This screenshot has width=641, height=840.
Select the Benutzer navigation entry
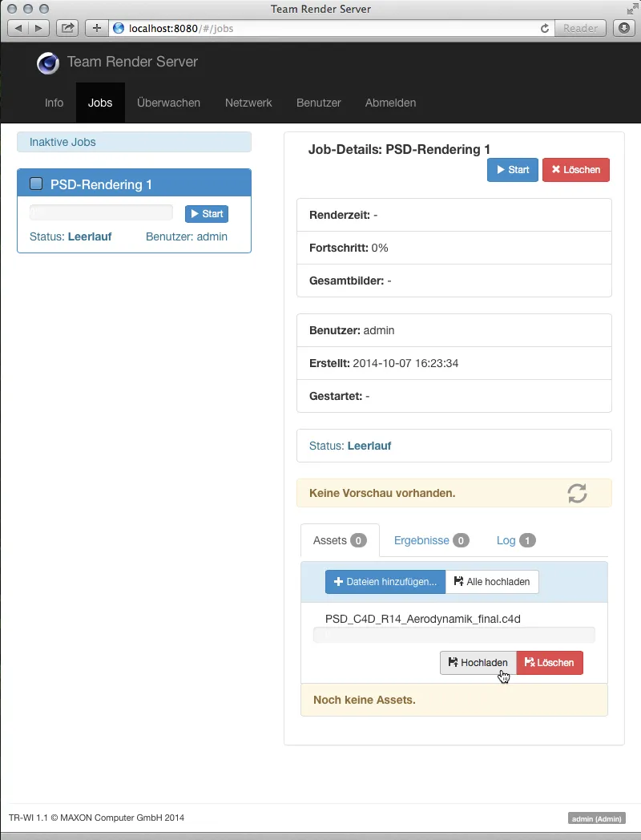[x=318, y=103]
